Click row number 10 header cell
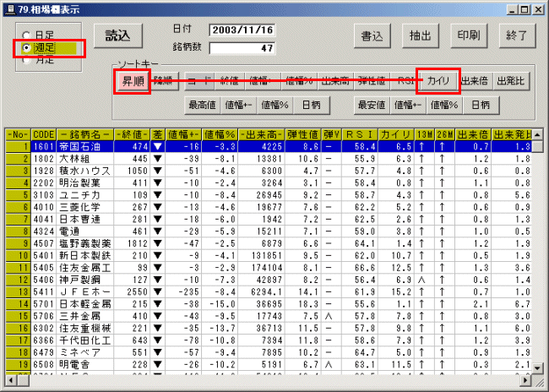The height and width of the screenshot is (392, 549). point(19,256)
